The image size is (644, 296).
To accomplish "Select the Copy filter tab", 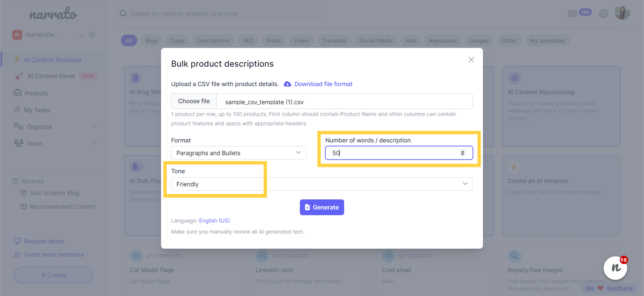I will coord(177,41).
